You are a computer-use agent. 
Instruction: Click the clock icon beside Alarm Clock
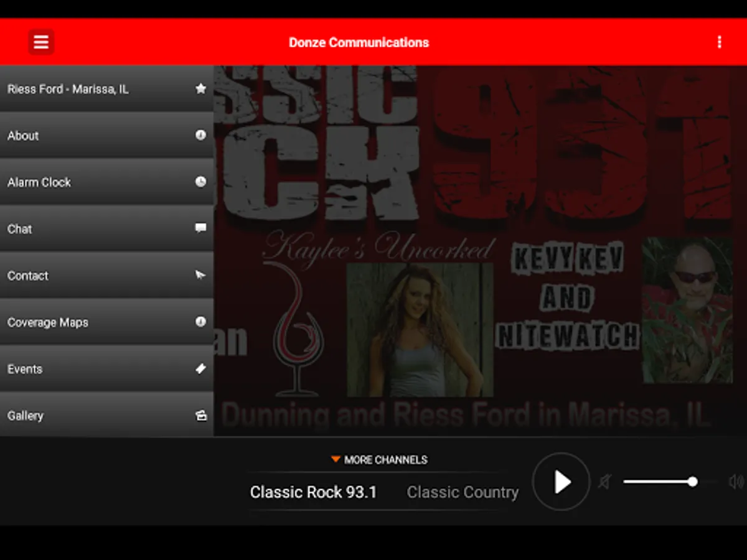click(200, 182)
